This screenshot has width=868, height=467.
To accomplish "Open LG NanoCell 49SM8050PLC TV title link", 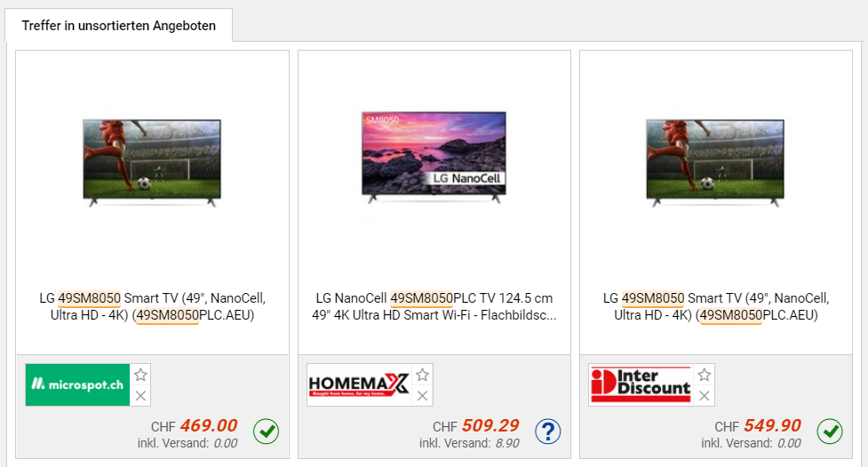I will click(x=434, y=306).
